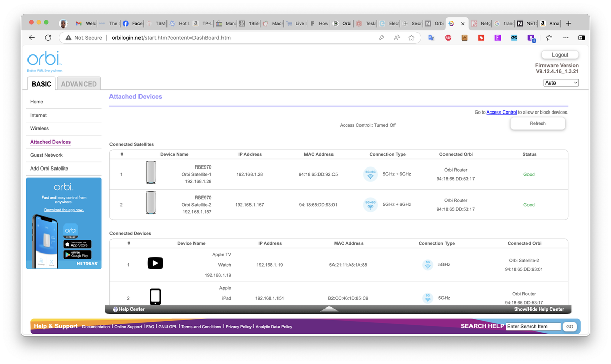Click the Orbi Satellite-1 device image
The height and width of the screenshot is (364, 611).
point(151,173)
